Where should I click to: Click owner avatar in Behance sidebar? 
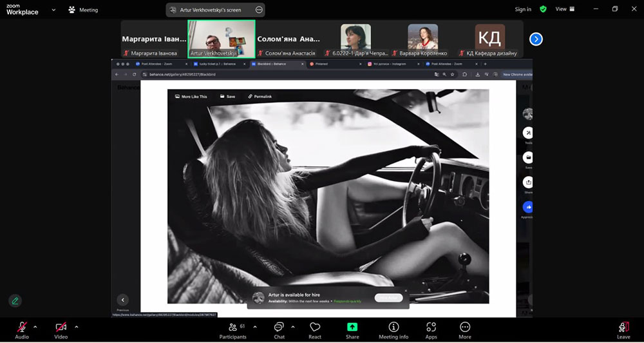(528, 114)
